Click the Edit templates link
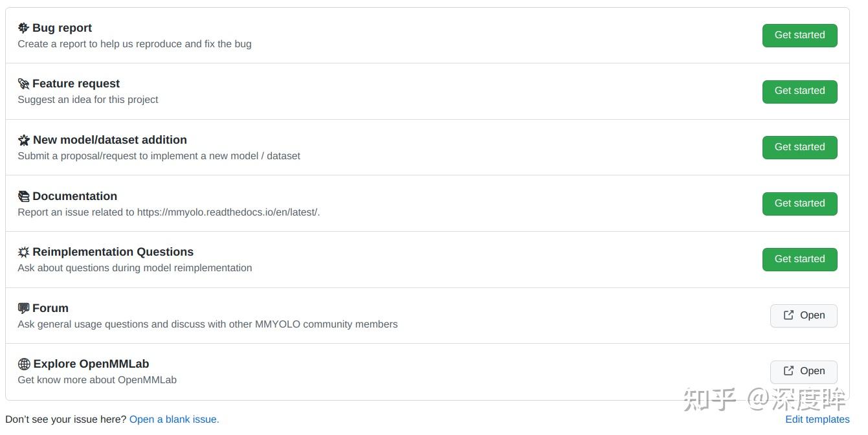The height and width of the screenshot is (435, 868). coord(817,419)
